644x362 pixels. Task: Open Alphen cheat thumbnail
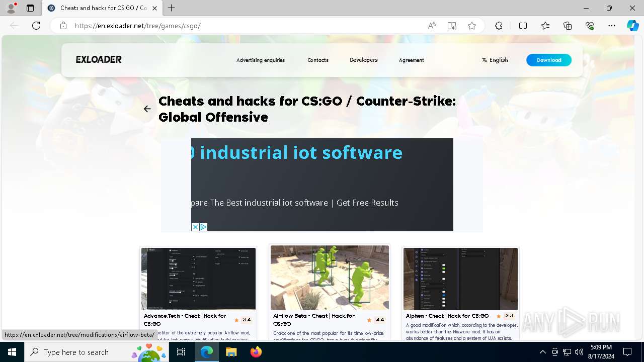coord(460,279)
